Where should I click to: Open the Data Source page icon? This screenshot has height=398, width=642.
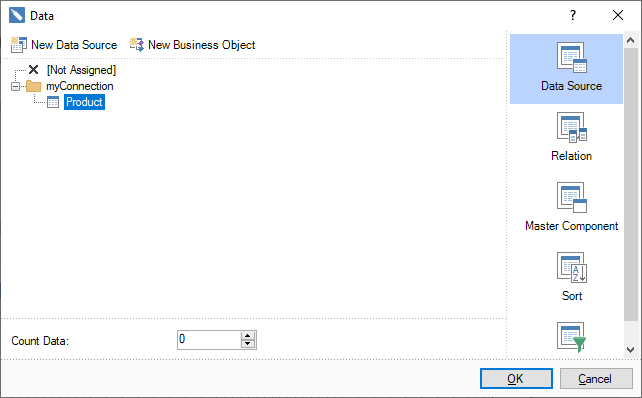(x=572, y=57)
